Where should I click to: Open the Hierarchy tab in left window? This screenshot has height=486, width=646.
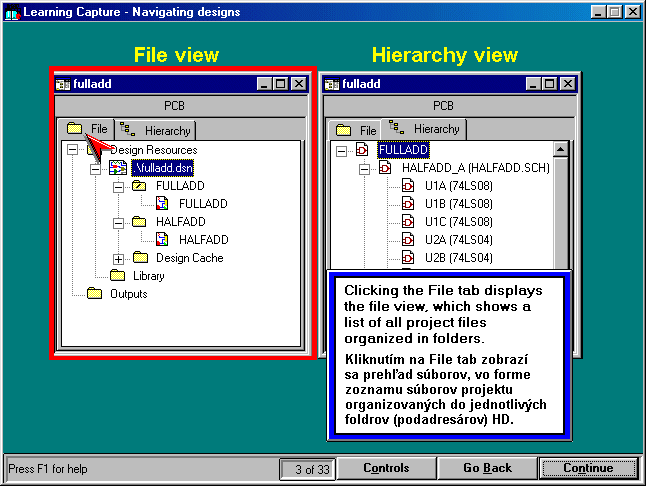pos(156,130)
